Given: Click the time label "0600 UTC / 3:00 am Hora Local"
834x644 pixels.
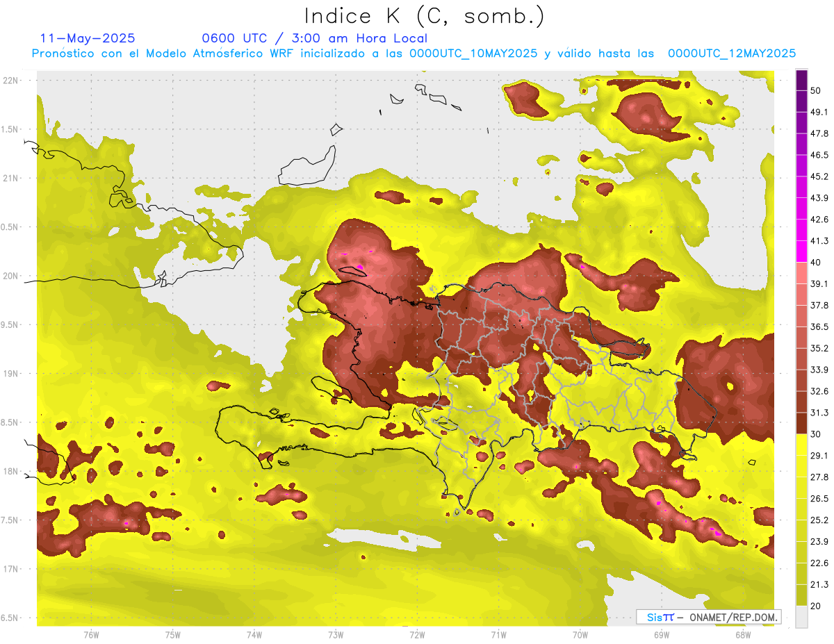Looking at the screenshot, I should (314, 38).
